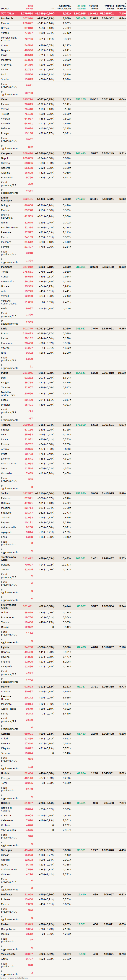Open the Campania region row

(x=7, y=153)
